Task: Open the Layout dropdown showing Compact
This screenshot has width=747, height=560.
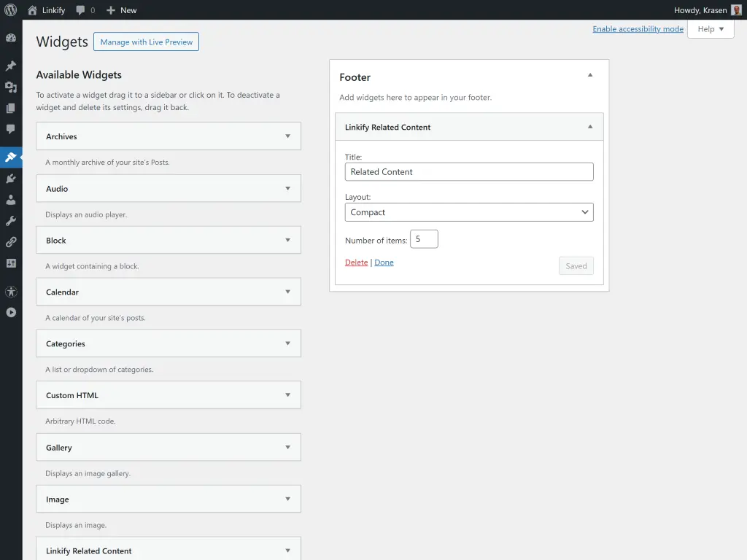Action: pyautogui.click(x=468, y=211)
